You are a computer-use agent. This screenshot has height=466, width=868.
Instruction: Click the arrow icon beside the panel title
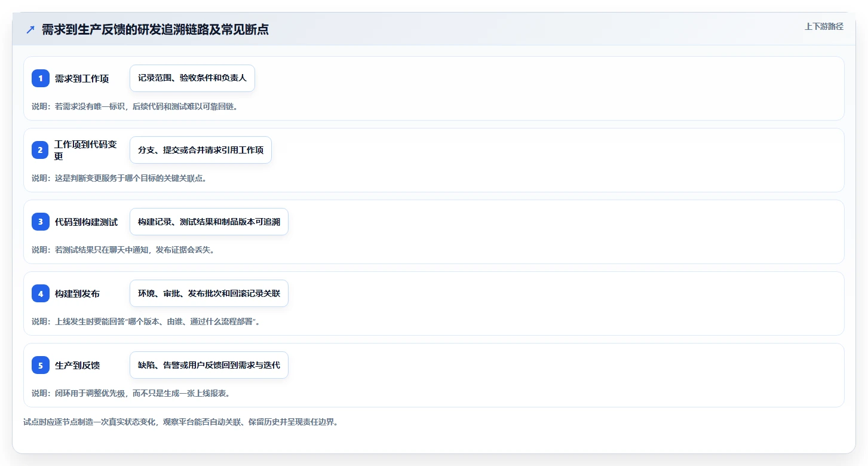click(x=30, y=30)
